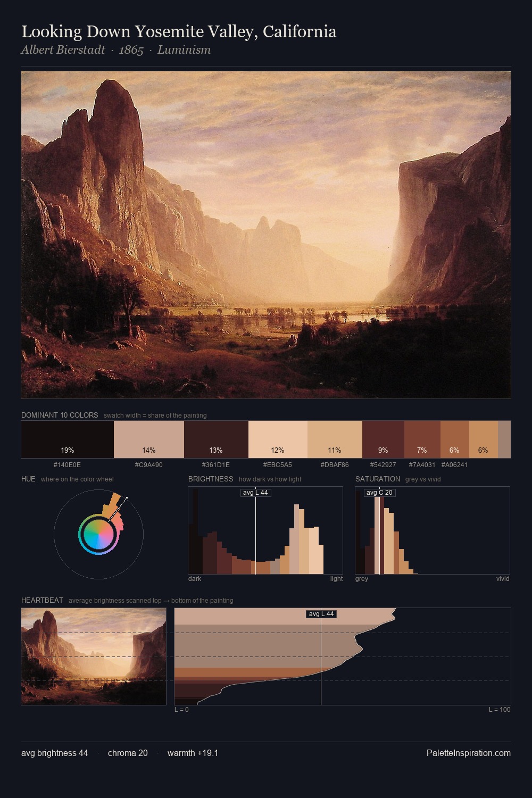Click the hex code text "#DBAF86"
This screenshot has height=798, width=532.
tap(335, 465)
